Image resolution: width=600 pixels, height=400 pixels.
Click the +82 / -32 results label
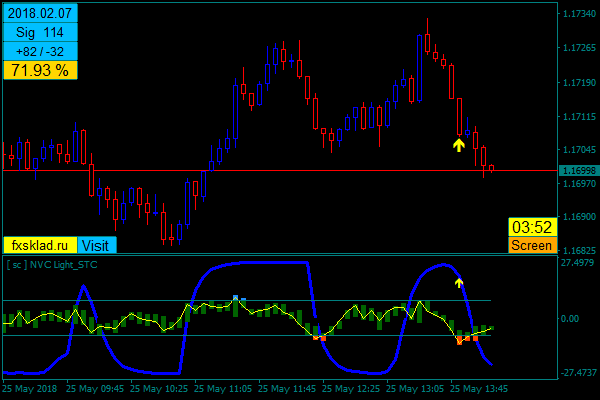40,52
